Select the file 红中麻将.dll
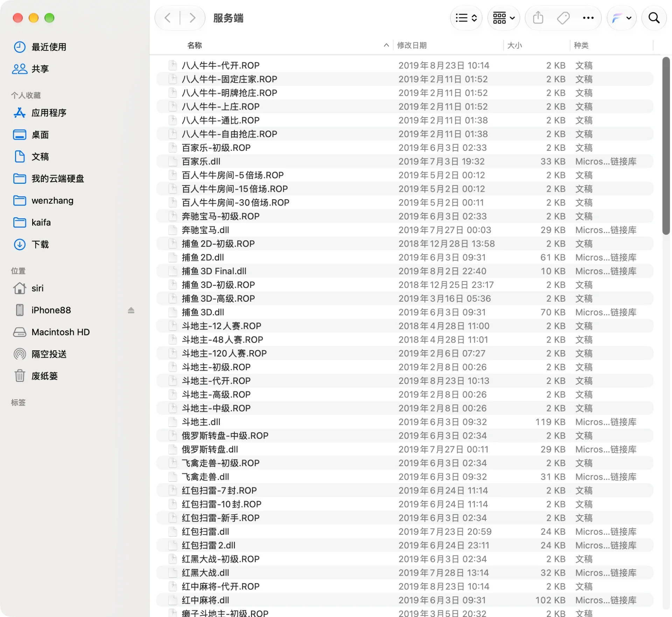The image size is (672, 617). click(405, 601)
